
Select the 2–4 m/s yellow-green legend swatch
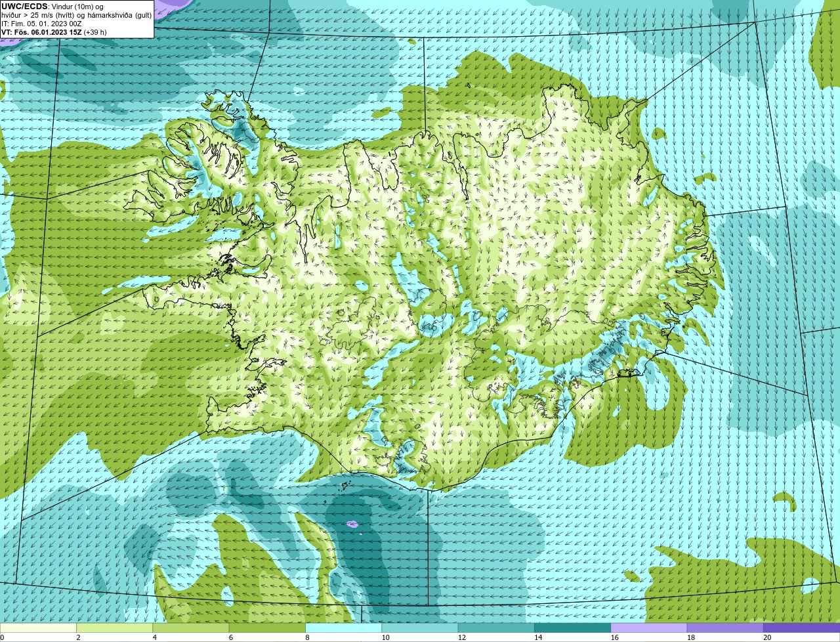(115, 628)
